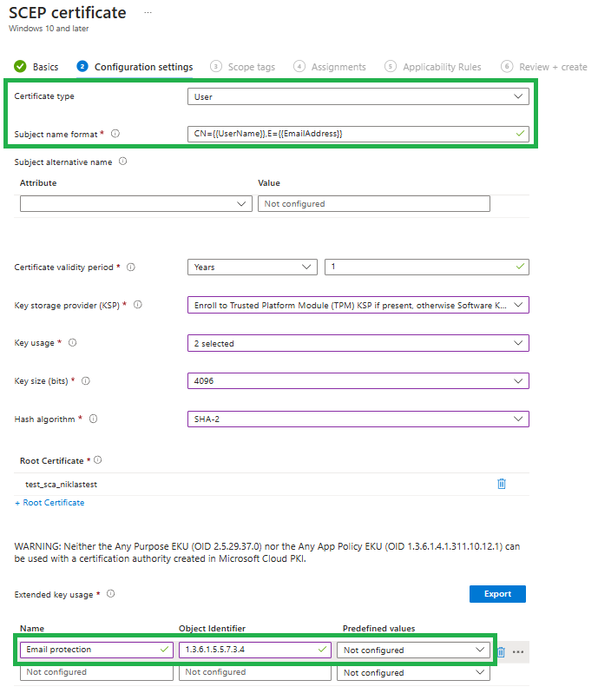598x700 pixels.
Task: Open the Subject alternative name Attribute dropdown
Action: tap(135, 204)
